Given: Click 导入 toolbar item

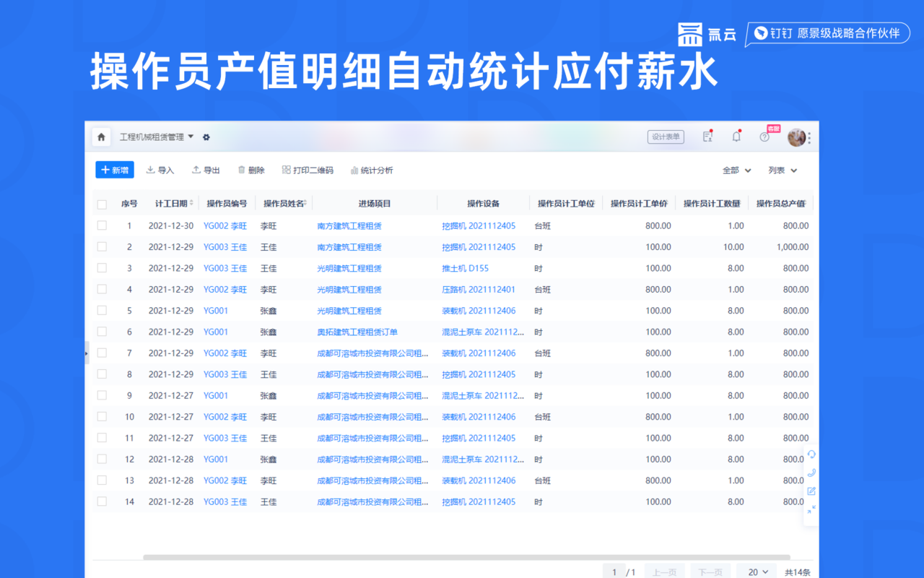Looking at the screenshot, I should (x=160, y=171).
